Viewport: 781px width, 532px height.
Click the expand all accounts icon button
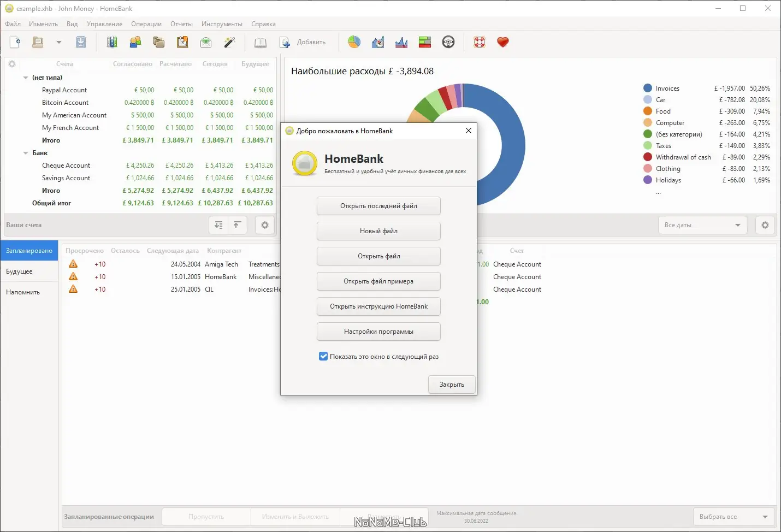pos(218,225)
